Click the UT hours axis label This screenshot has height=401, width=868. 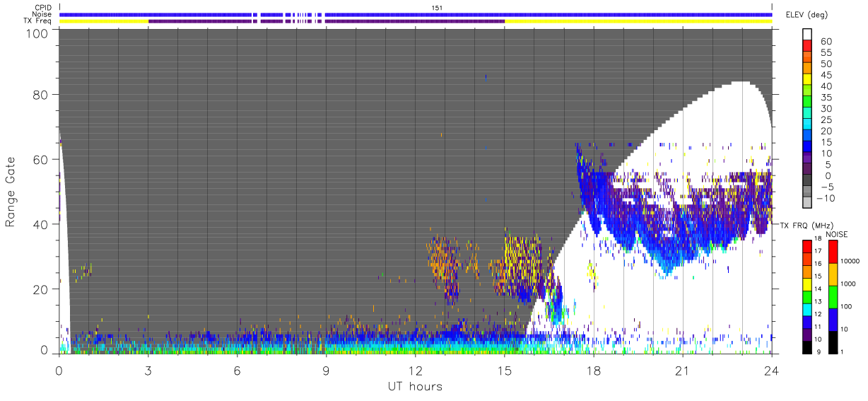click(x=414, y=386)
